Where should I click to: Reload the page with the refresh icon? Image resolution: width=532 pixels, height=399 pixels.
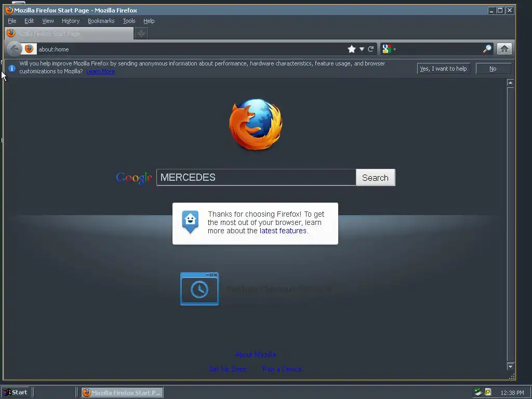click(x=371, y=49)
